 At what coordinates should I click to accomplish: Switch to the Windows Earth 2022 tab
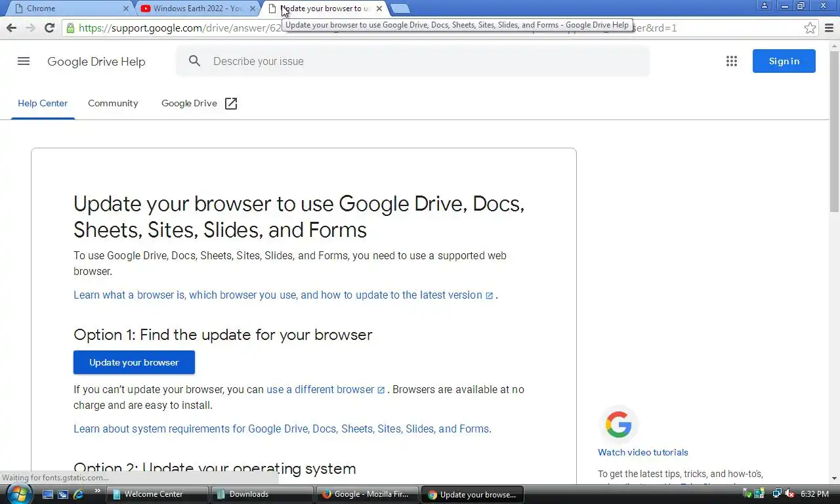point(197,9)
